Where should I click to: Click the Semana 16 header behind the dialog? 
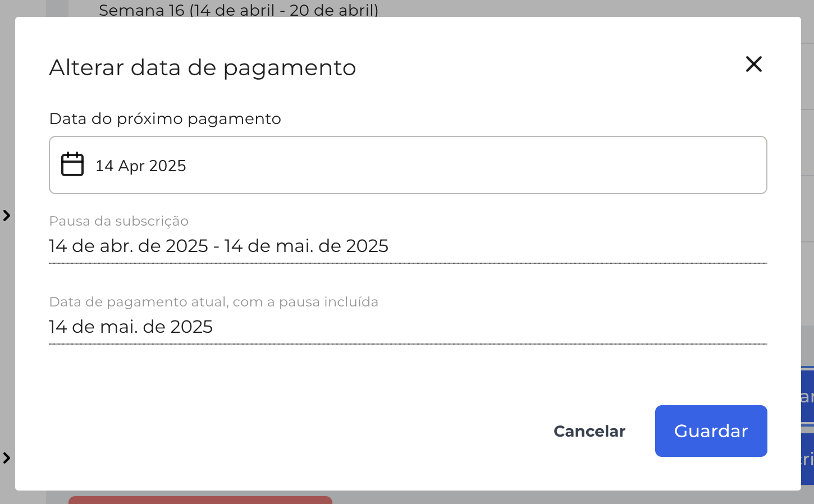click(239, 10)
